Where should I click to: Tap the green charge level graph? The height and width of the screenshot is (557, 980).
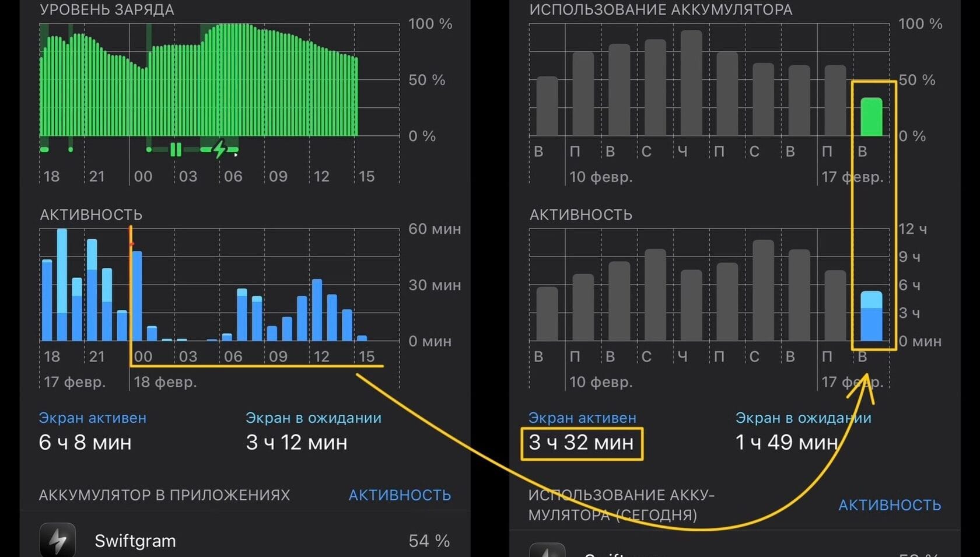198,80
